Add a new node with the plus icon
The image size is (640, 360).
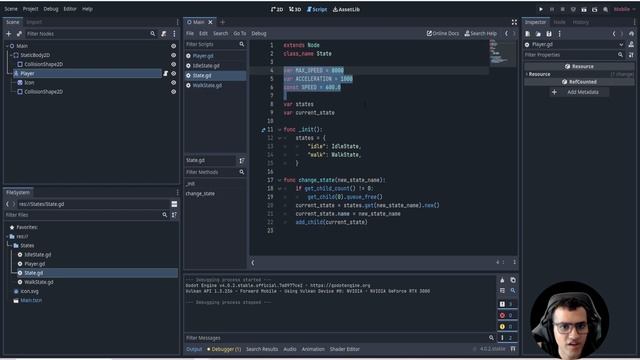click(x=9, y=33)
